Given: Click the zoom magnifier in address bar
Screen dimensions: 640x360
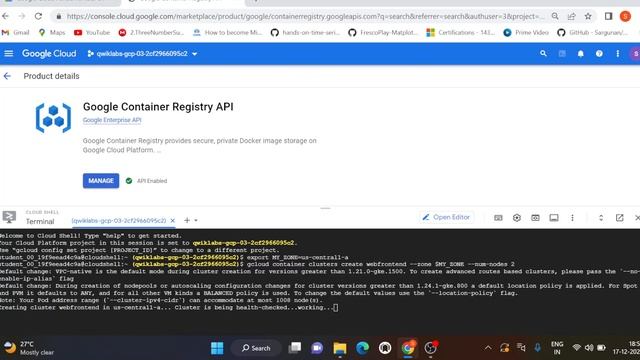Looking at the screenshot, I should click(x=555, y=16).
